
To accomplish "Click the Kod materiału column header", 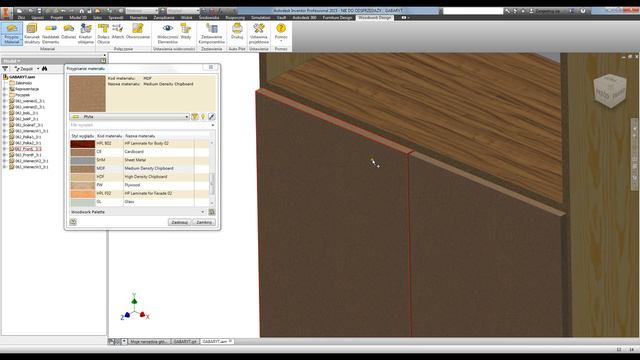I will 109,136.
